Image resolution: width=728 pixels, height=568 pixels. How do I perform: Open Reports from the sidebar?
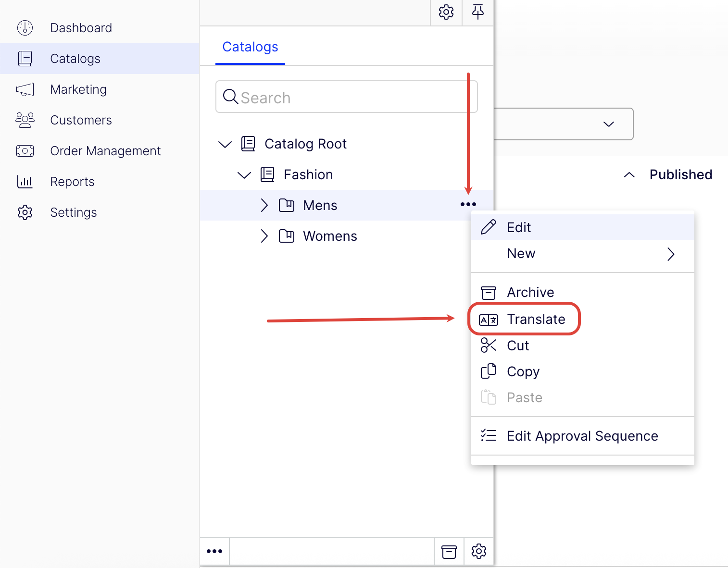pyautogui.click(x=72, y=182)
